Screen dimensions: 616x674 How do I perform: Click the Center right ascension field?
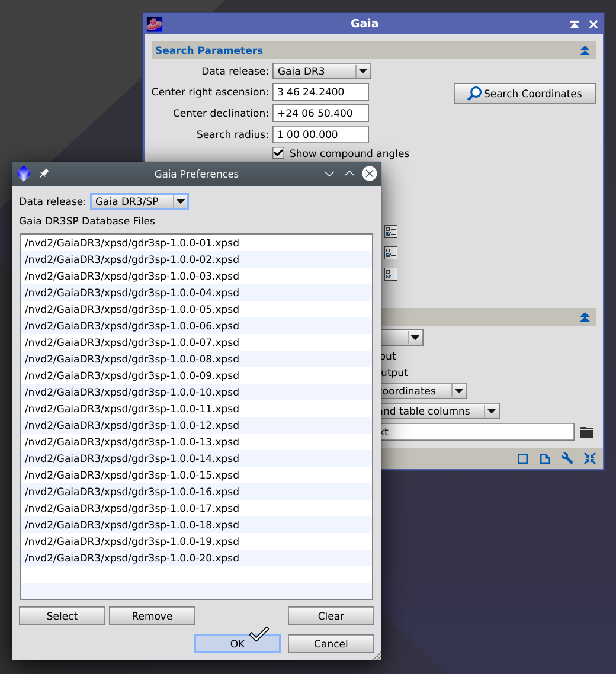(320, 92)
